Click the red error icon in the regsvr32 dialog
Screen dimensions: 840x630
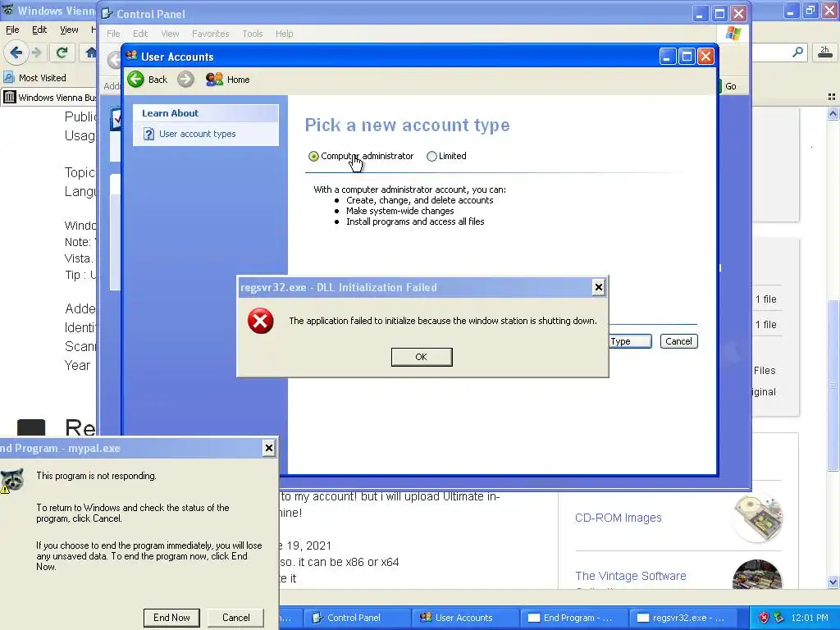click(260, 321)
